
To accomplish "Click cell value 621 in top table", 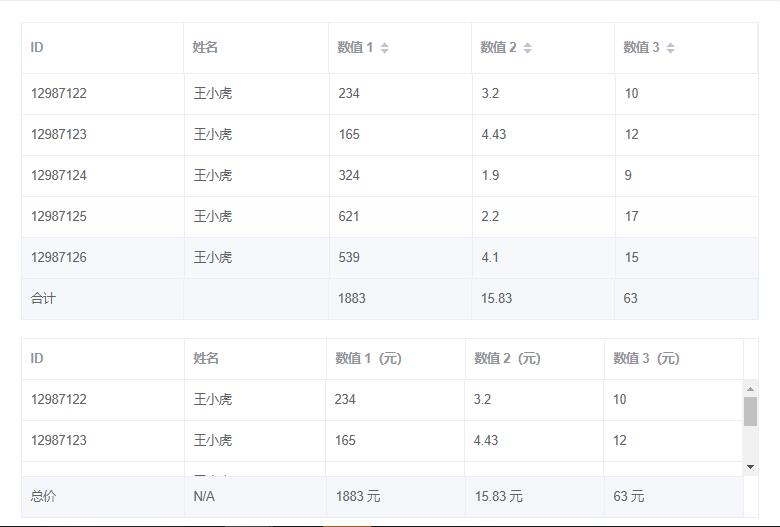I will [x=349, y=216].
